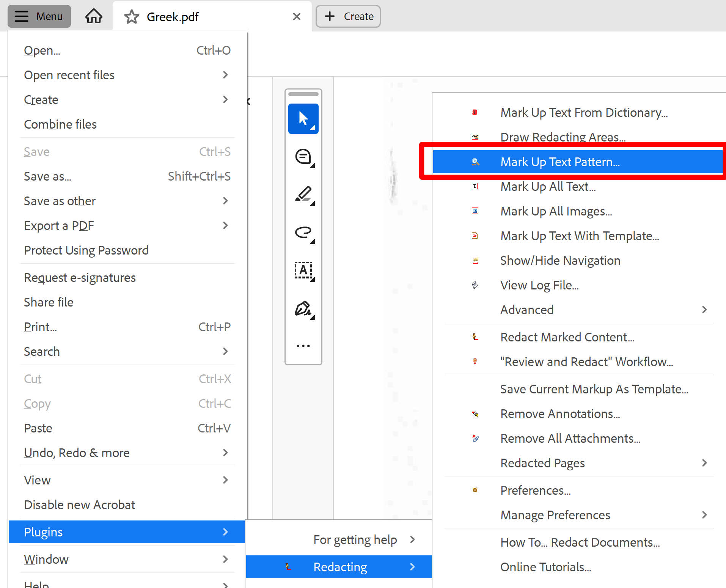This screenshot has height=588, width=726.
Task: Expand the Advanced submenu arrow
Action: tap(704, 310)
